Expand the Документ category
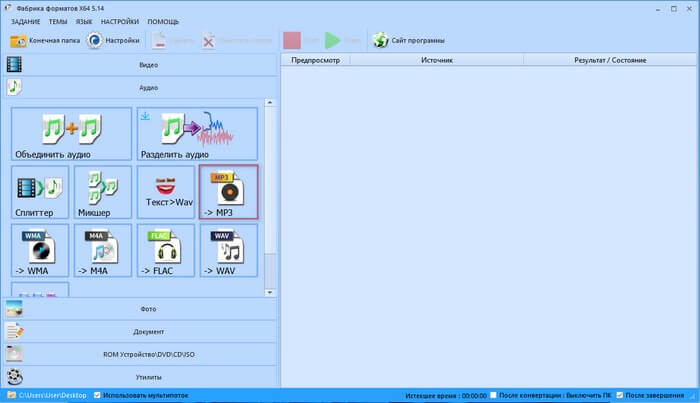Screen dimensions: 700x403 click(x=141, y=332)
